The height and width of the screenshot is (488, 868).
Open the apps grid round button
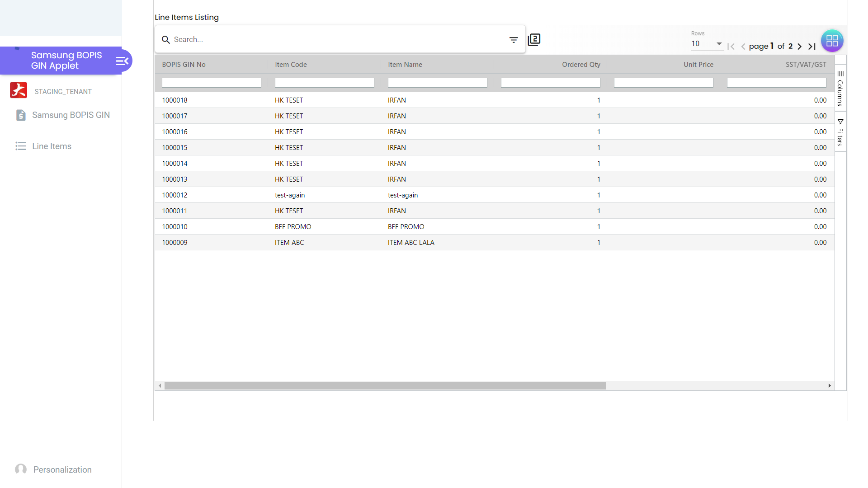[x=832, y=41]
